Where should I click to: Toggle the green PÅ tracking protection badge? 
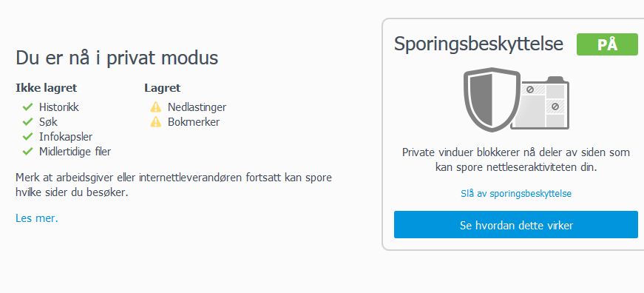tap(607, 44)
